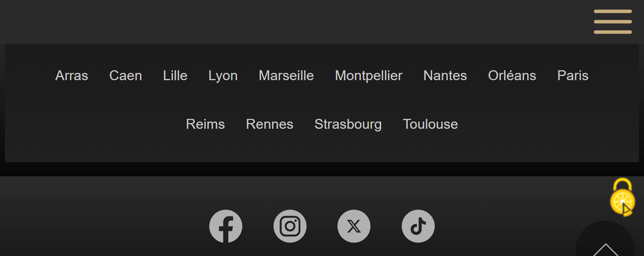This screenshot has height=256, width=644.
Task: Open the Instagram profile icon
Action: [290, 226]
